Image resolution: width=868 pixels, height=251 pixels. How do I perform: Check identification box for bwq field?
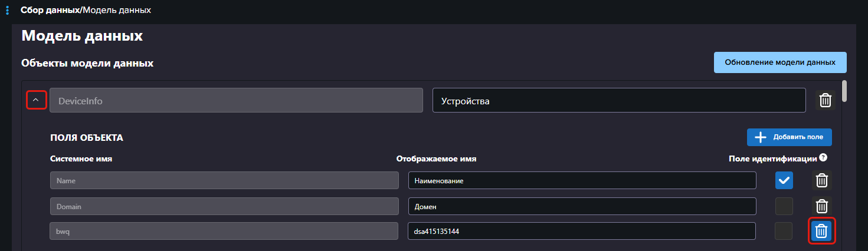[x=784, y=232]
